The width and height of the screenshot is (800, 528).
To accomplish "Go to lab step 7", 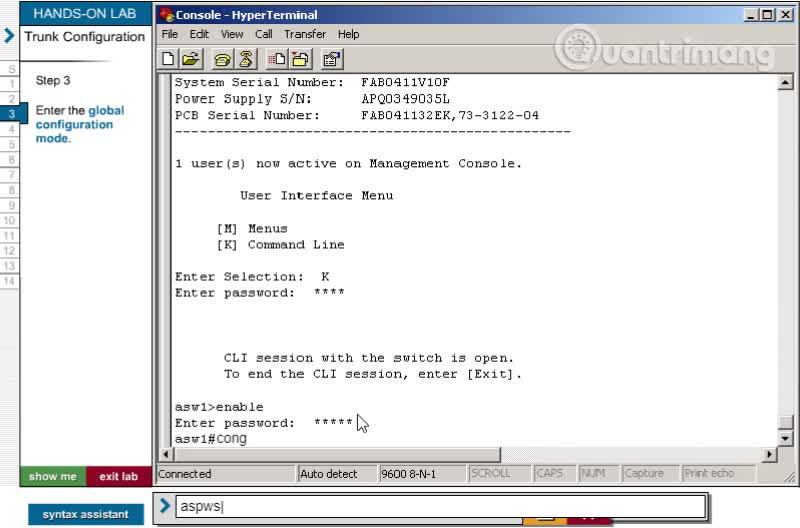I will click(x=11, y=175).
